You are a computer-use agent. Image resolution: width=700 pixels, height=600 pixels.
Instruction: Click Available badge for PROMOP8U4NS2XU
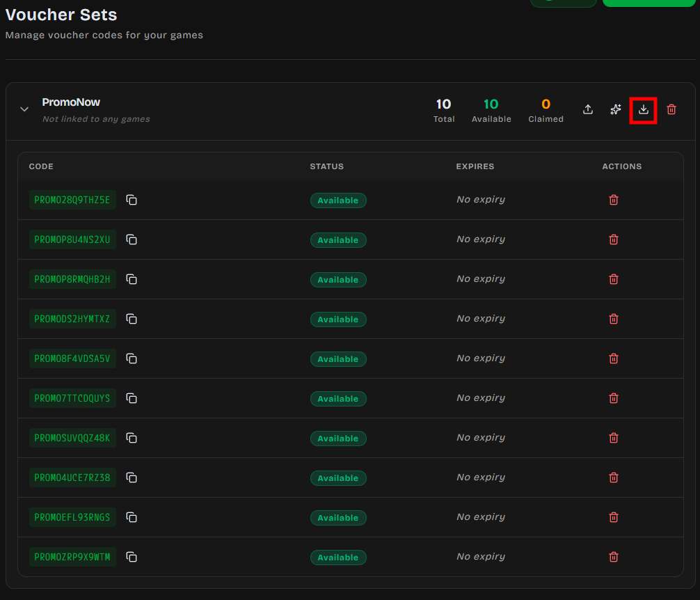click(x=338, y=240)
